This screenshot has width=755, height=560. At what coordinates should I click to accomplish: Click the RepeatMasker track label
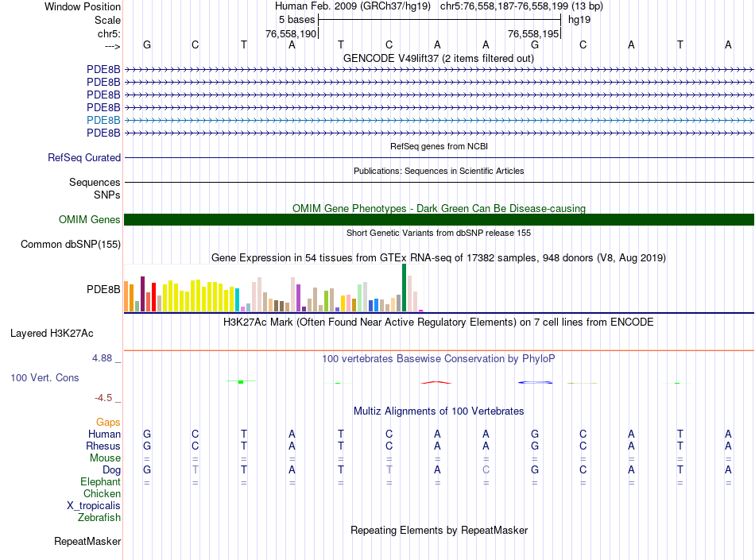tap(87, 542)
